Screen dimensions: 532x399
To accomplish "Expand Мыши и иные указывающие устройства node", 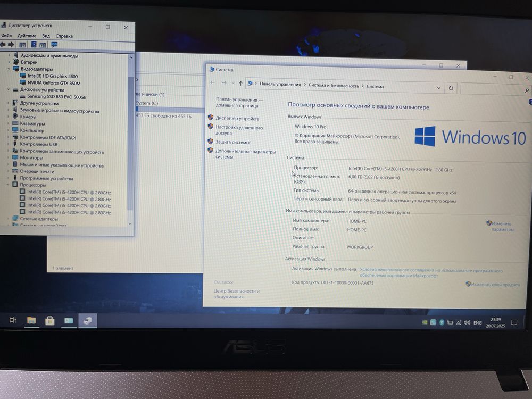I will [8, 164].
